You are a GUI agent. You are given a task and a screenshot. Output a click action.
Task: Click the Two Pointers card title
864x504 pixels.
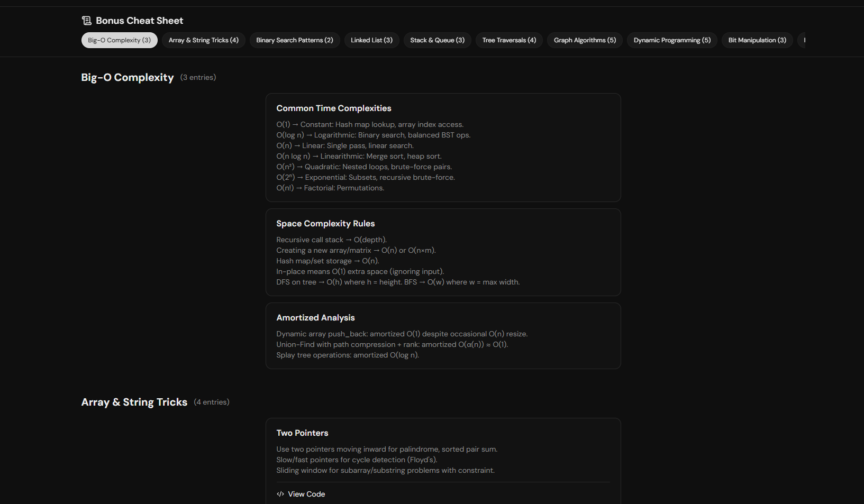302,433
